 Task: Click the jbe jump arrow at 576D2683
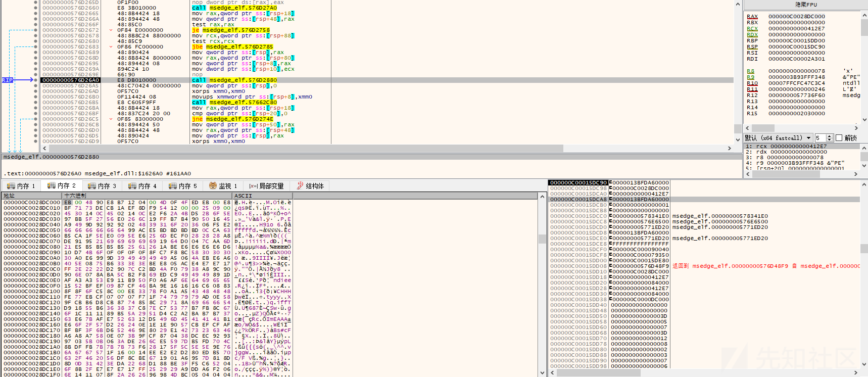[x=111, y=46]
